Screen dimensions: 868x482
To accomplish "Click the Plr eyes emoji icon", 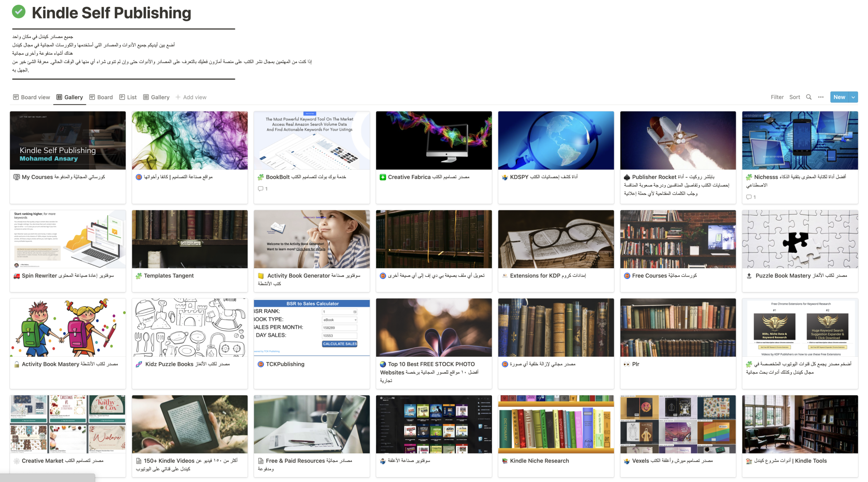I will tap(627, 364).
